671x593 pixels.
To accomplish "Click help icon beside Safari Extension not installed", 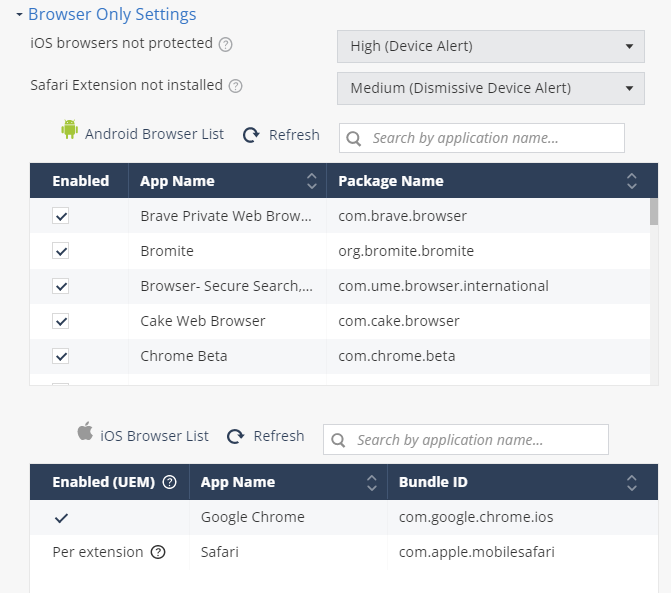I will (x=235, y=86).
